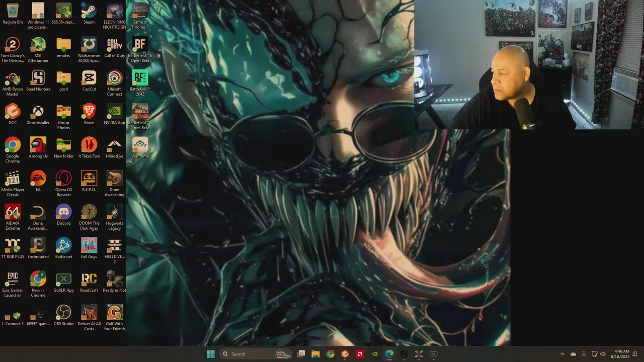
Task: Open GoXLR App desktop shortcut
Action: pos(63,282)
